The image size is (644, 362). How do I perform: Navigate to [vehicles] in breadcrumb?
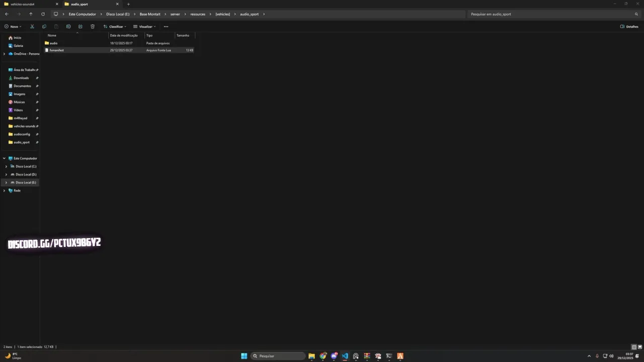pyautogui.click(x=222, y=14)
